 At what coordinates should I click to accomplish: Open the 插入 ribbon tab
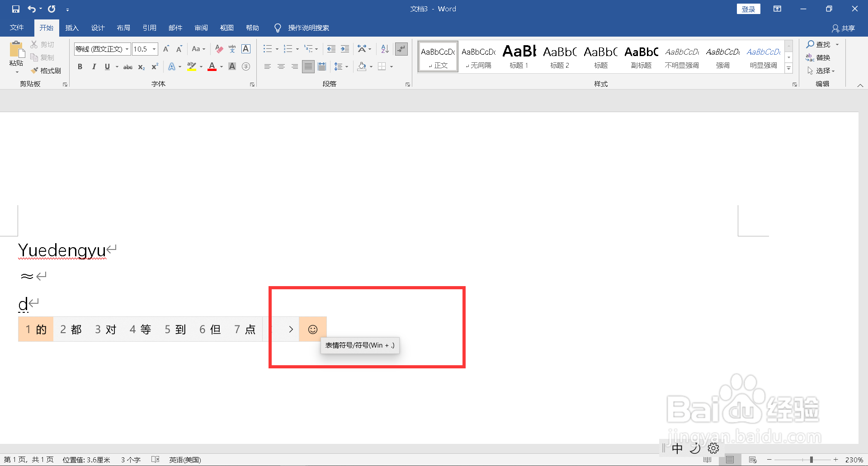[72, 28]
